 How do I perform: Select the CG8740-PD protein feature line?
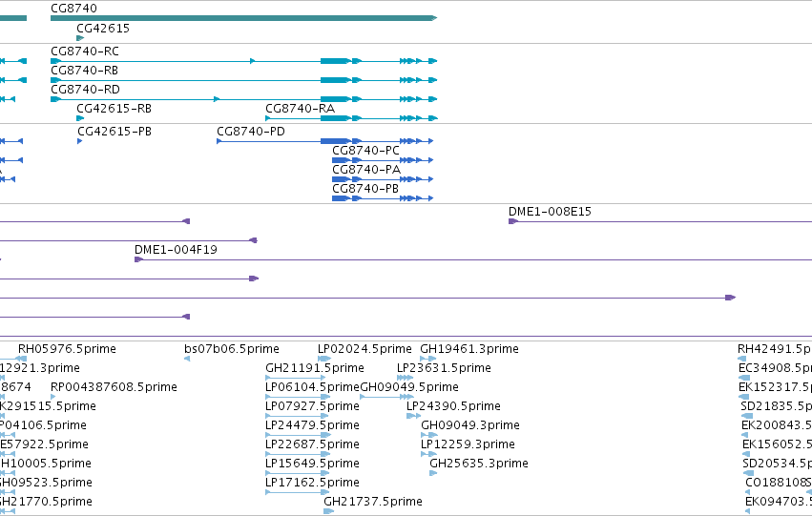tap(324, 141)
